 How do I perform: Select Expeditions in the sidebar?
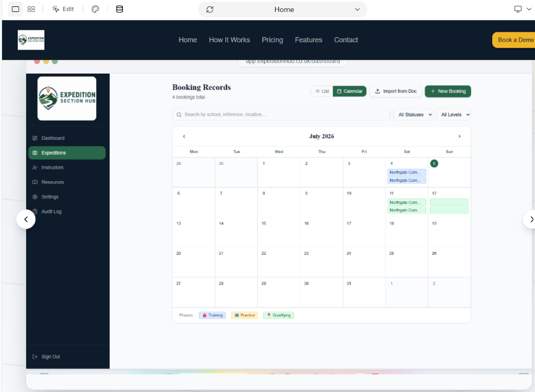[67, 153]
